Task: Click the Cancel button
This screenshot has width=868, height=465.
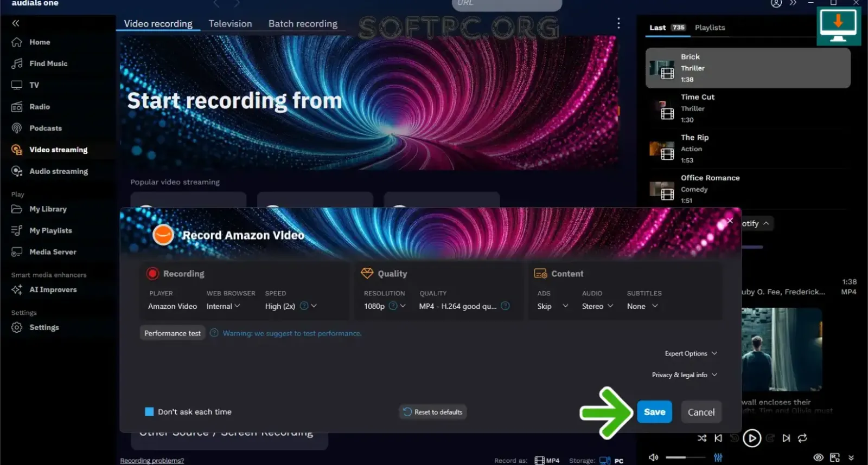Action: 701,412
